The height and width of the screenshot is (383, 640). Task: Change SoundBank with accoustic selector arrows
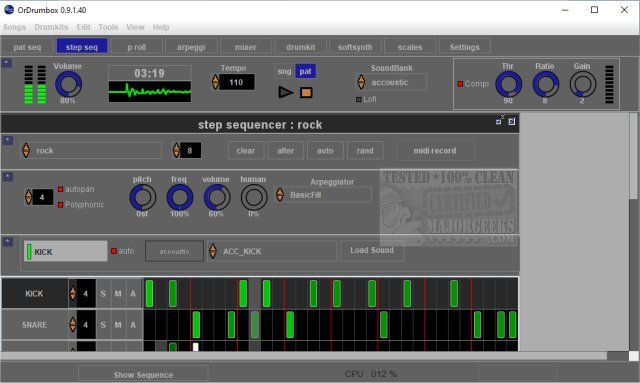361,82
